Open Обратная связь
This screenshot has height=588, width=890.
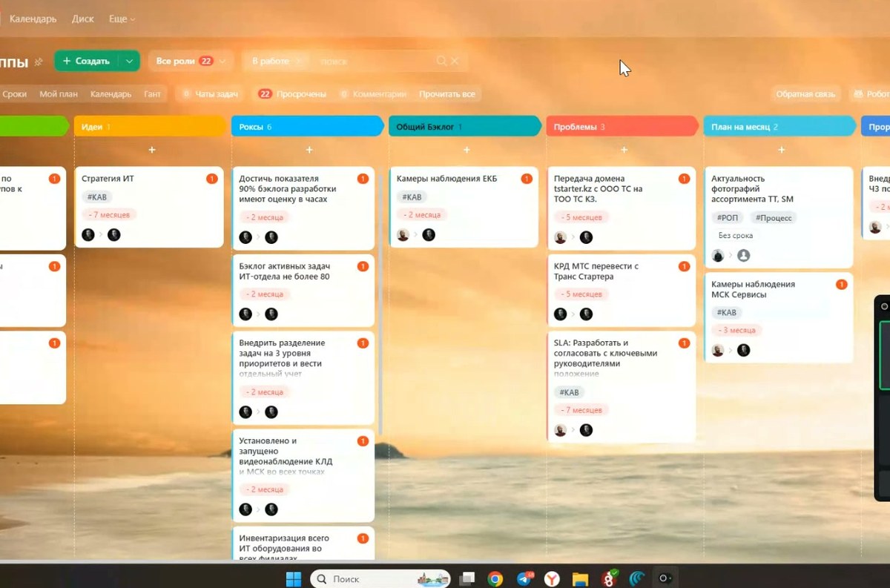click(x=805, y=94)
